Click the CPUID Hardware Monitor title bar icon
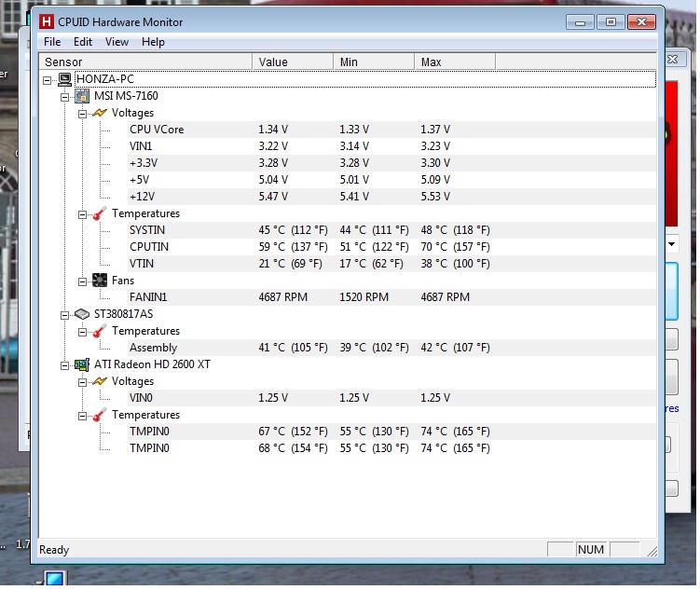Screen dimensions: 700x590 (x=46, y=21)
